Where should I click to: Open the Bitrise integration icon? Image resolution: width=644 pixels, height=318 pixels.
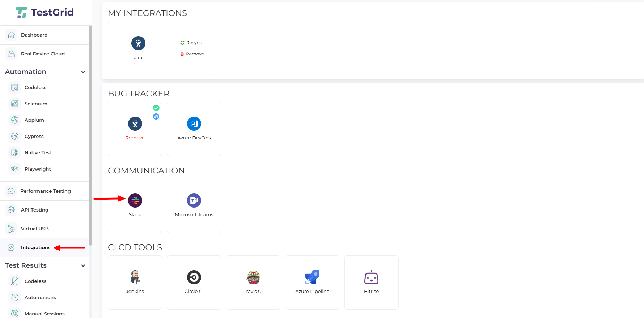pos(371,277)
